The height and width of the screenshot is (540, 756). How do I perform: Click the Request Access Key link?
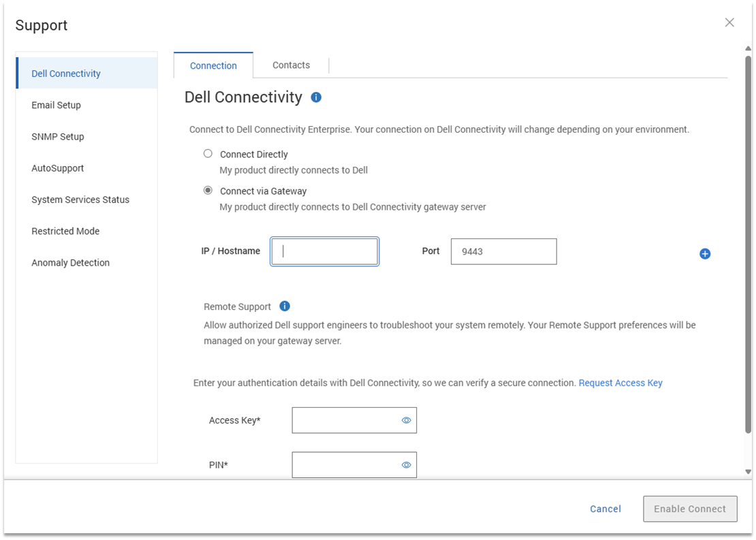coord(620,383)
